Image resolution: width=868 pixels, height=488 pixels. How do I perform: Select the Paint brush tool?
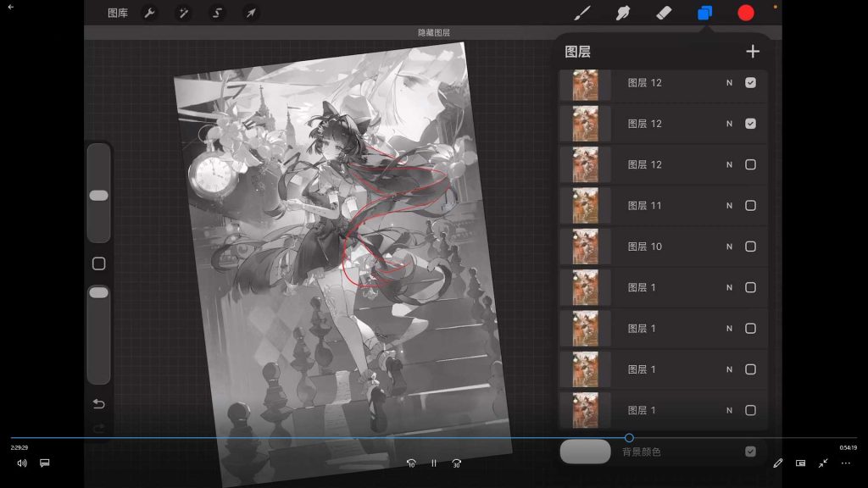pyautogui.click(x=581, y=13)
